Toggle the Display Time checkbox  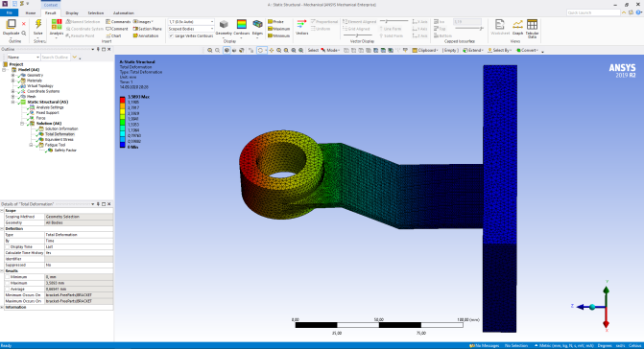(x=7, y=246)
